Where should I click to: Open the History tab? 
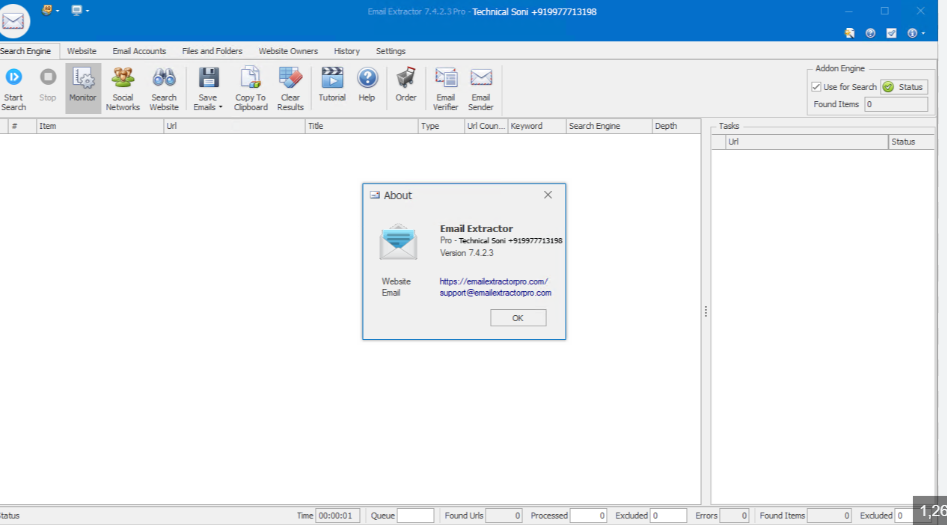coord(347,51)
